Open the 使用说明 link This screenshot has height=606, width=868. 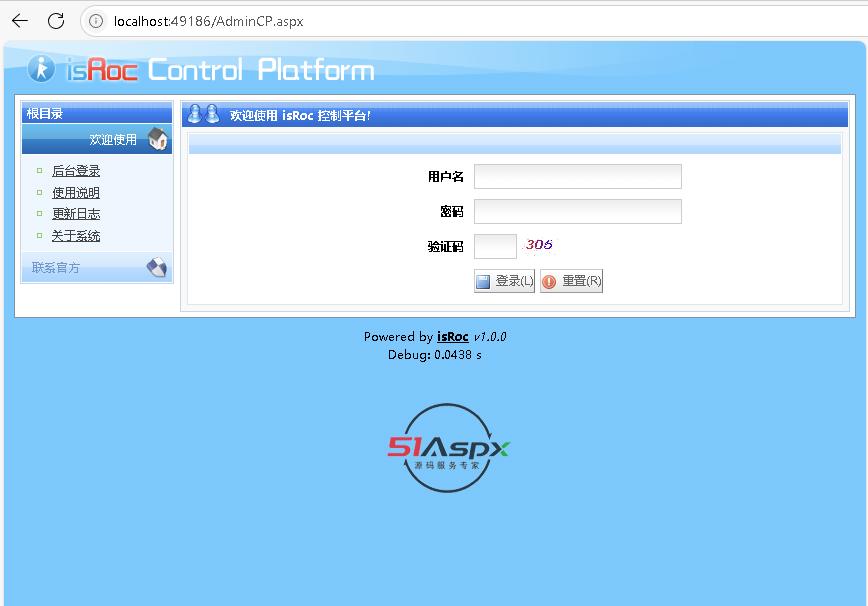[76, 193]
